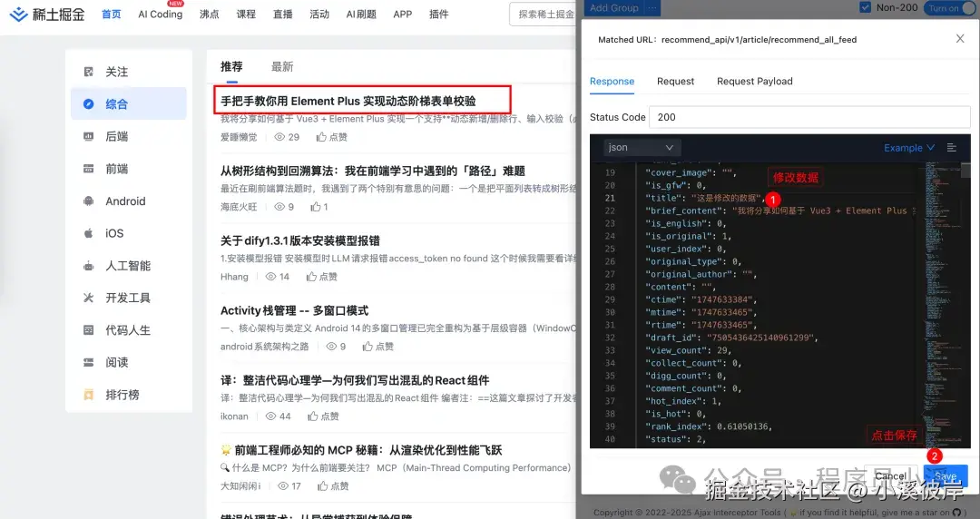Click the Android robot icon
980x519 pixels.
pos(89,201)
